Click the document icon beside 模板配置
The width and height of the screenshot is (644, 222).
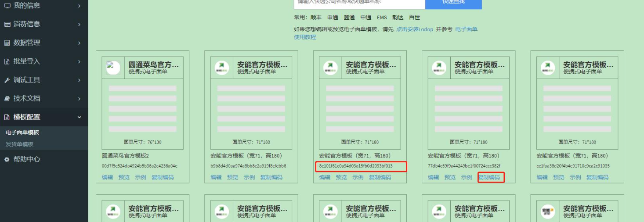7,117
